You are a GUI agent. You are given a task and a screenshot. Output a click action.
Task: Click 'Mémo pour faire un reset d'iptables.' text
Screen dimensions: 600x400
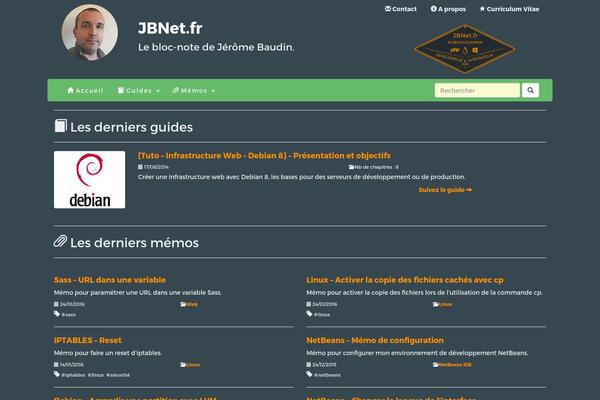108,353
